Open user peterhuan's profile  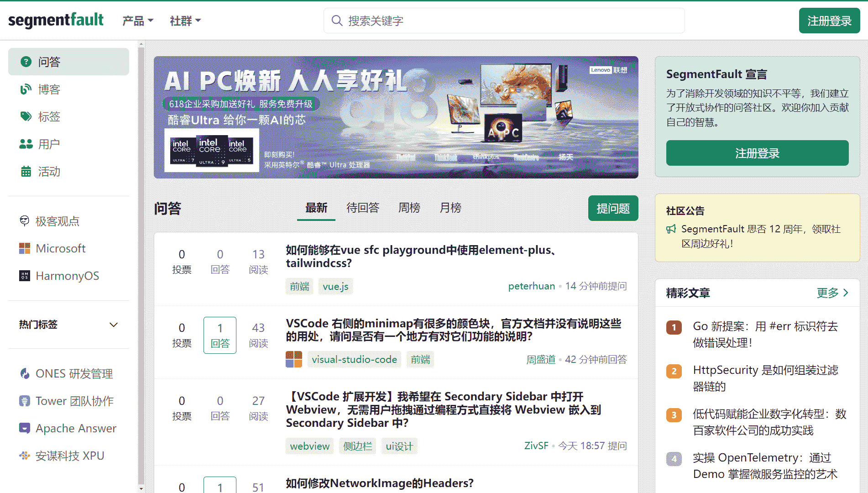532,286
